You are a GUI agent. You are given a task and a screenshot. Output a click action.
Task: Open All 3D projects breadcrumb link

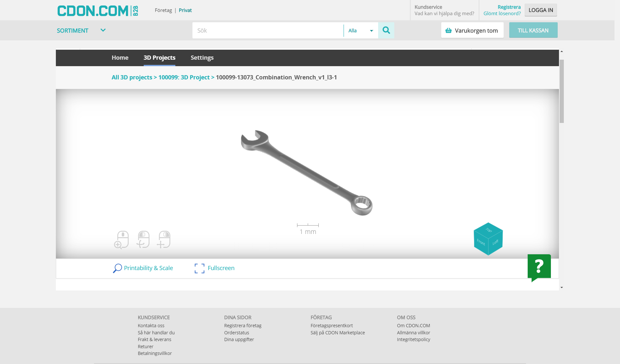132,77
